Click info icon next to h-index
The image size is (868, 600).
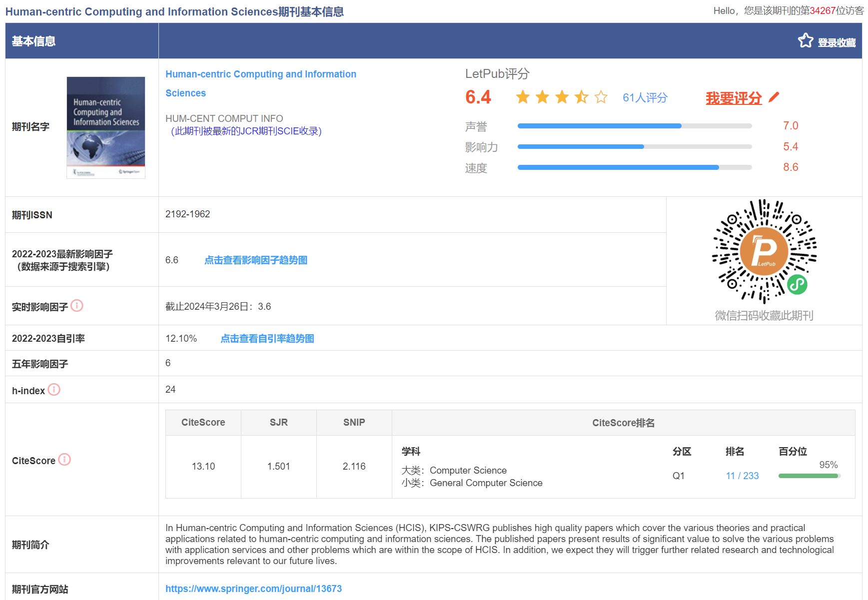point(54,390)
